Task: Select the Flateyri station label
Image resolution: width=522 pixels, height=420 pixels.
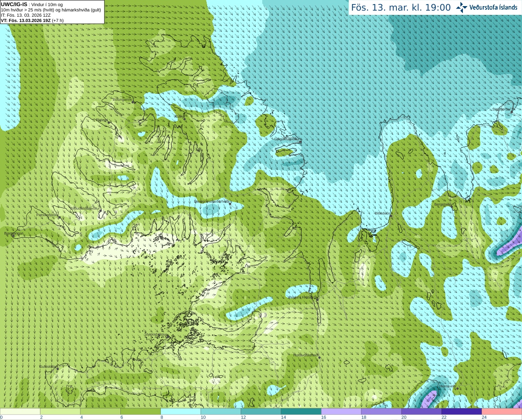Action: [x=102, y=120]
